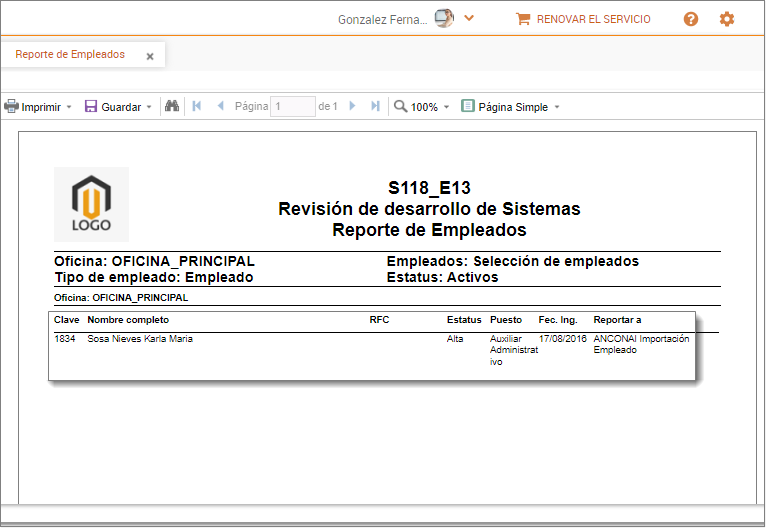Screen dimensions: 767x529
Task: Jump to last page of report
Action: tap(375, 106)
